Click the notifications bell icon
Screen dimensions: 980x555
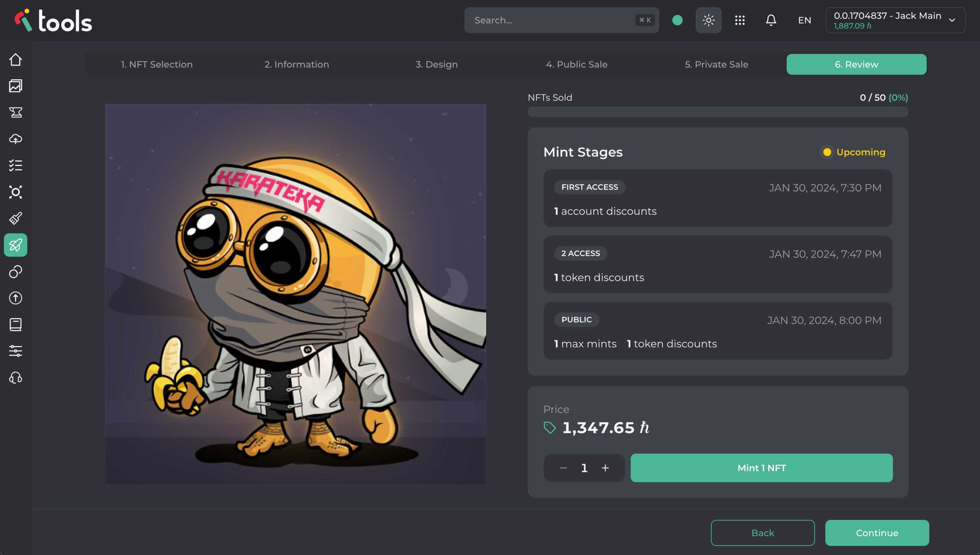point(771,20)
